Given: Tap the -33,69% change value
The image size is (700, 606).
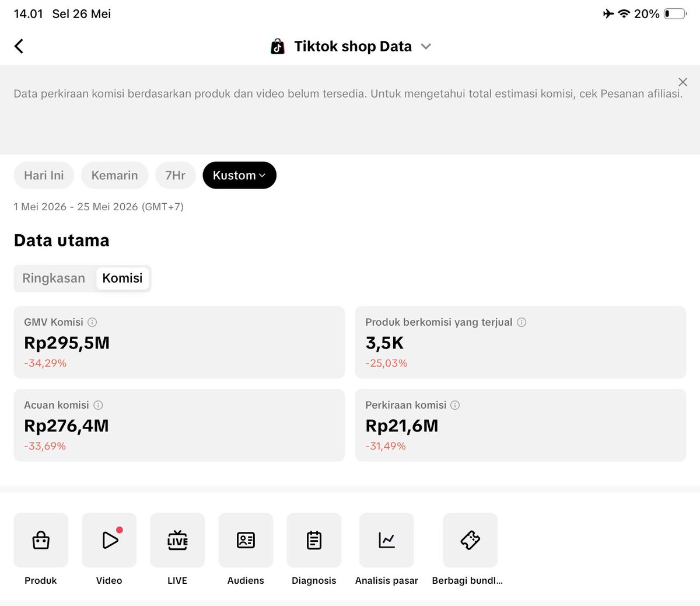Looking at the screenshot, I should tap(45, 446).
